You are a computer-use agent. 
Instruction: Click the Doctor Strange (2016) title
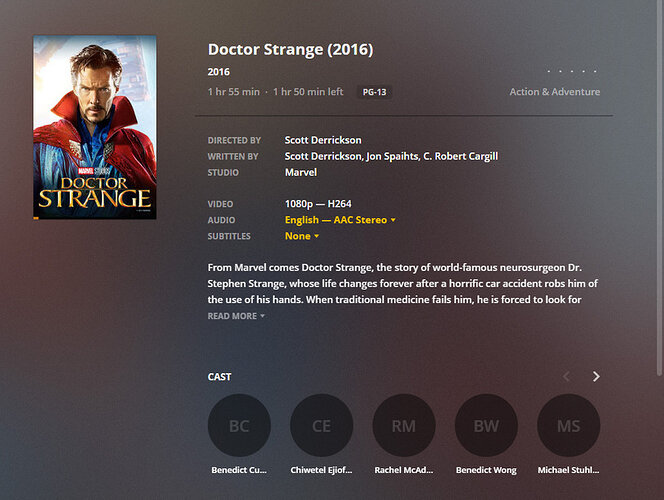(290, 50)
